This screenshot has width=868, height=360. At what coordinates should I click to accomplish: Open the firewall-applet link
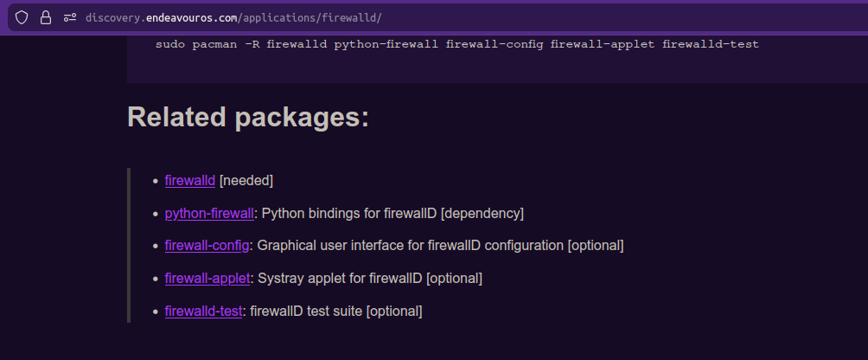tap(207, 278)
